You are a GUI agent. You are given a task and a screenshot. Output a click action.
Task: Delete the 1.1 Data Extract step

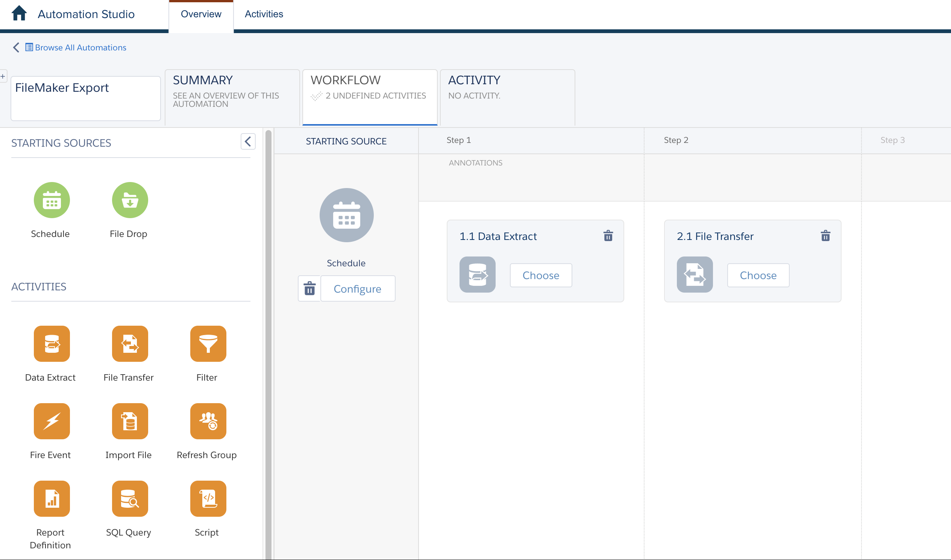[x=607, y=235]
